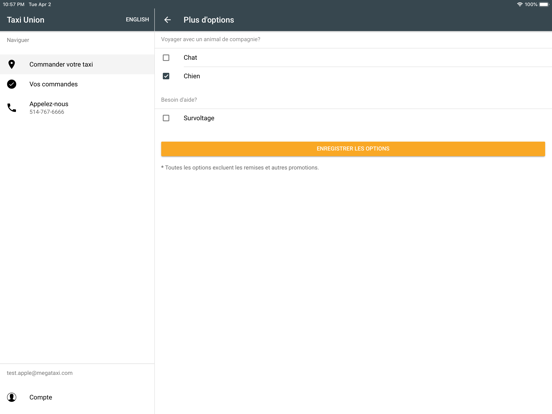The height and width of the screenshot is (414, 552).
Task: Click the Chien option label
Action: 192,76
